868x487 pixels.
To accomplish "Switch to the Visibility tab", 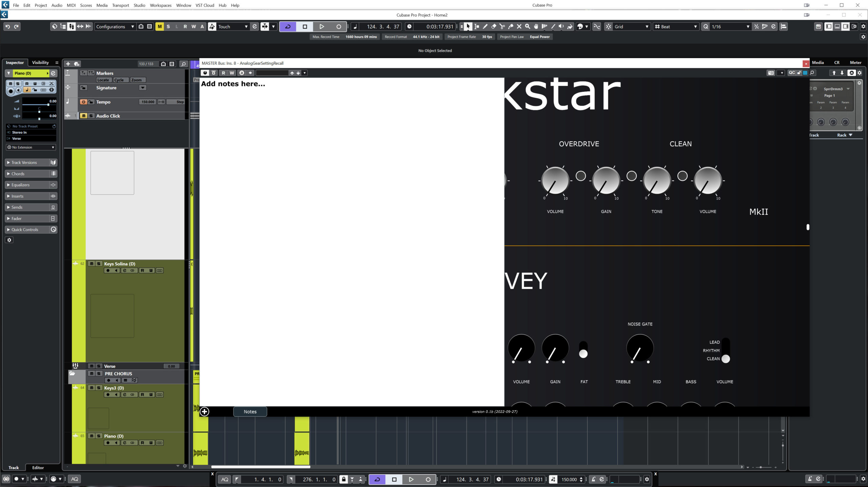I will tap(40, 62).
